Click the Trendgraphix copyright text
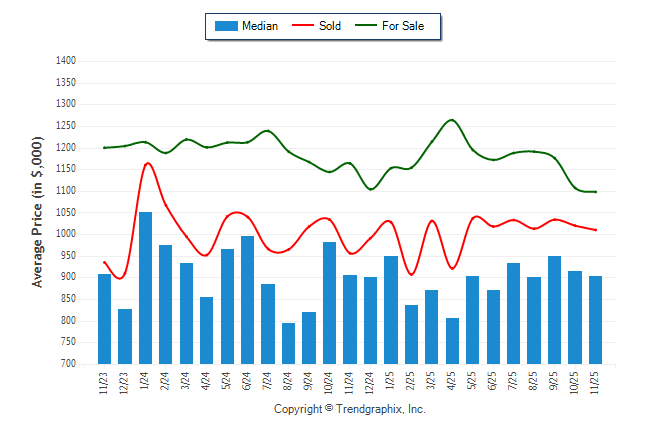The height and width of the screenshot is (434, 646). click(x=350, y=410)
